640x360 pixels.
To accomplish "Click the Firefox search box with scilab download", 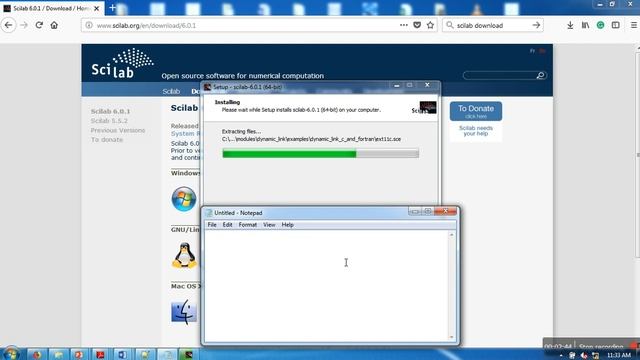I will coord(492,25).
